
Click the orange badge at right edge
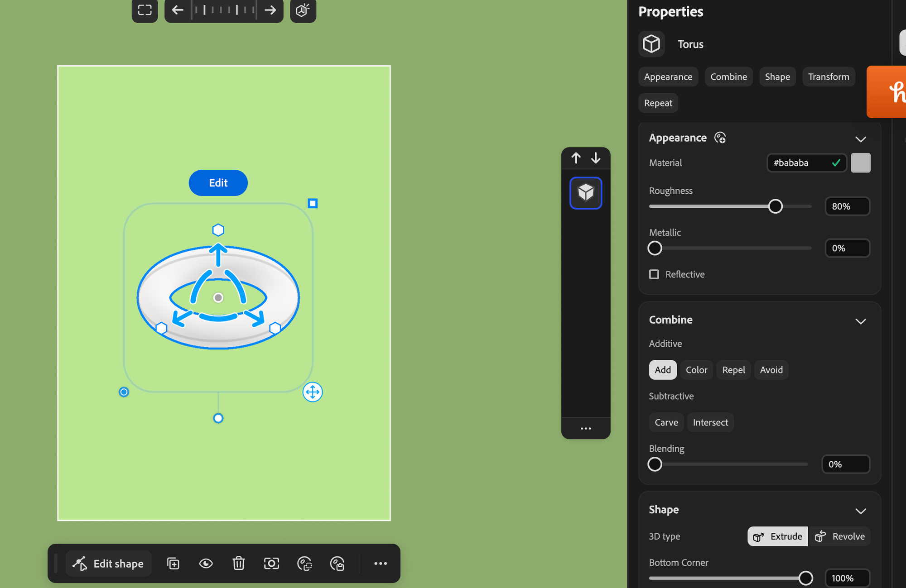pos(886,92)
